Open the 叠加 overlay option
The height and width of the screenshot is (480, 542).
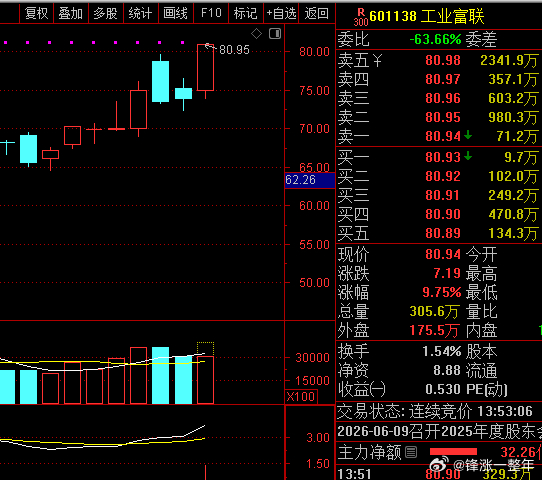coord(71,13)
